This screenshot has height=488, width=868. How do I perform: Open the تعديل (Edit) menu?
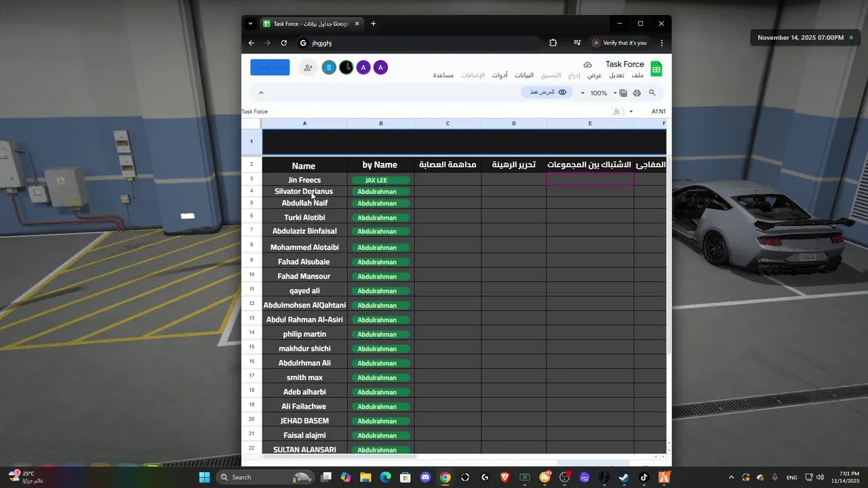point(616,75)
